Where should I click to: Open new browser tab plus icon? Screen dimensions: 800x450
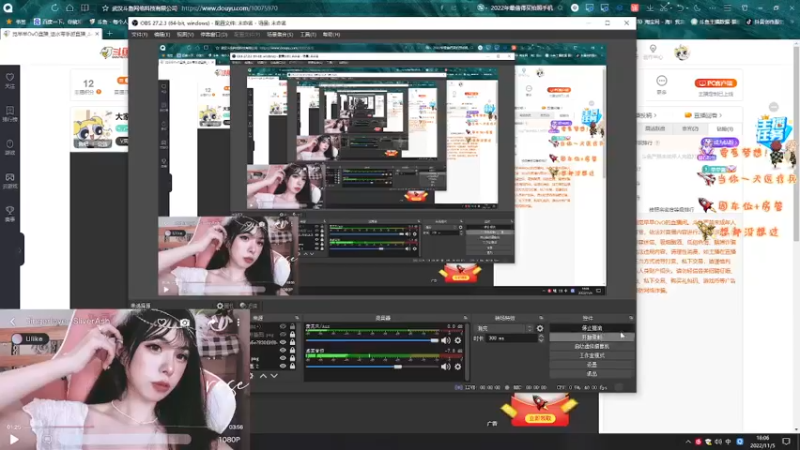[x=109, y=34]
